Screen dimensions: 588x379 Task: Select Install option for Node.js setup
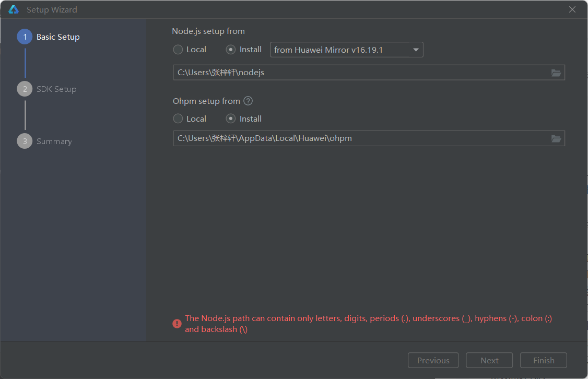point(244,50)
